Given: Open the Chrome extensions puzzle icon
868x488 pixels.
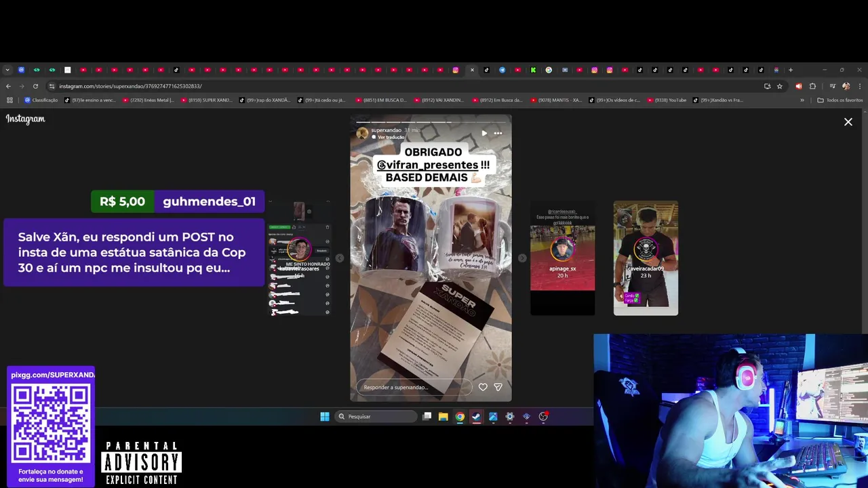Looking at the screenshot, I should pyautogui.click(x=812, y=86).
